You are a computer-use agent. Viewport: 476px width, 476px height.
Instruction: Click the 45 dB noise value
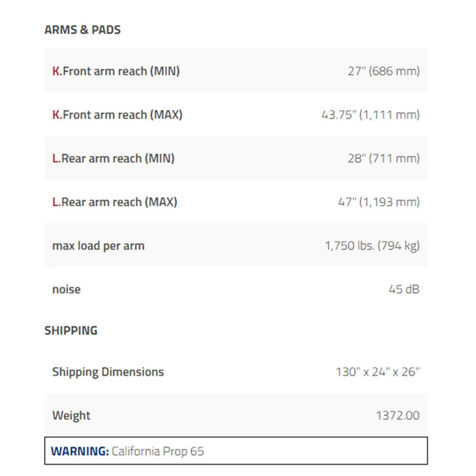[x=404, y=289]
